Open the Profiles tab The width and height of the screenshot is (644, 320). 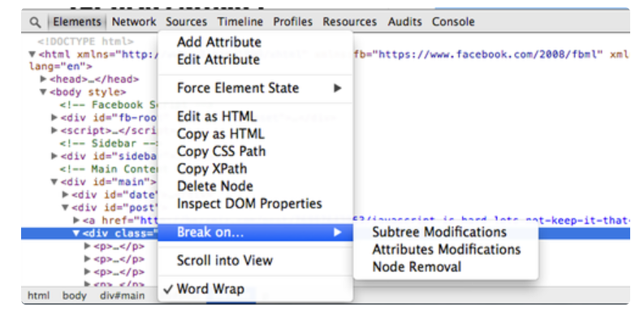pyautogui.click(x=293, y=22)
